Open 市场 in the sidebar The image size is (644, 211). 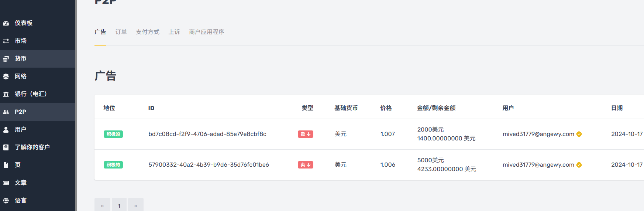coord(37,41)
